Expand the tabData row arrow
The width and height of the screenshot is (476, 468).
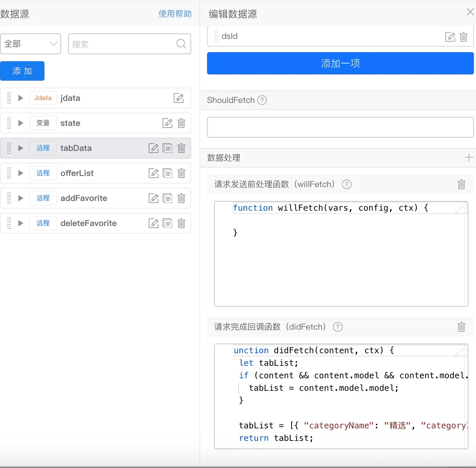tap(20, 148)
